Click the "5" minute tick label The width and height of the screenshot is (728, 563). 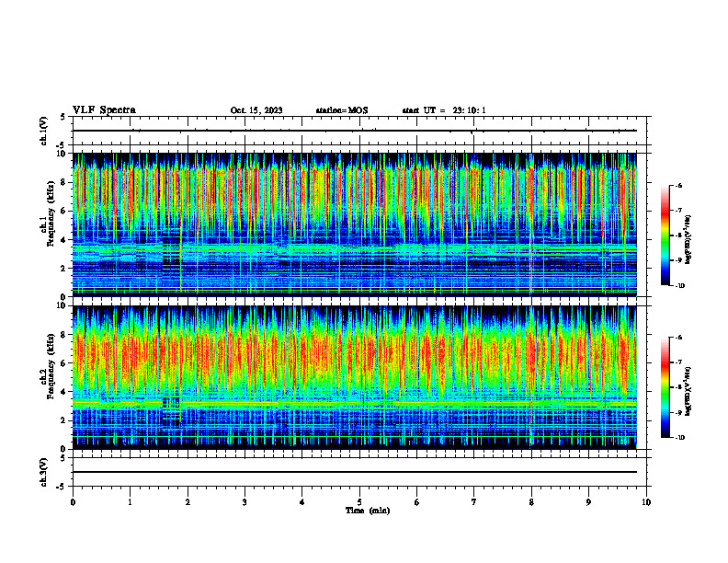pos(359,502)
